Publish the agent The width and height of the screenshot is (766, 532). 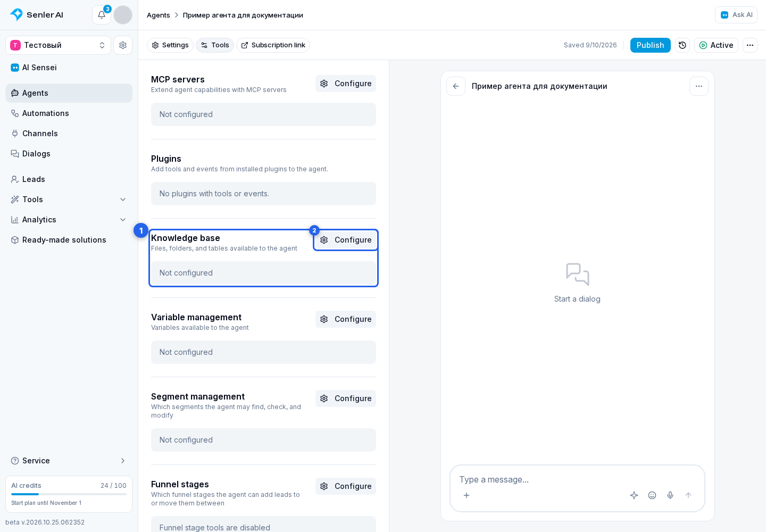[650, 45]
